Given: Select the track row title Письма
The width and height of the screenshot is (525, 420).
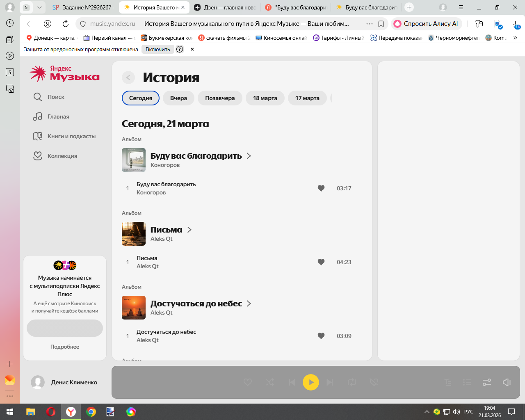Looking at the screenshot, I should (147, 258).
